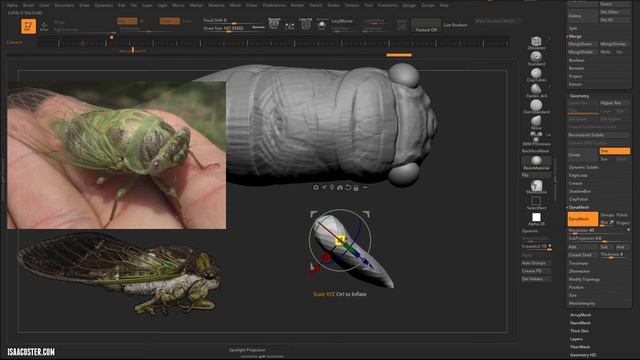Click the Create Shell button
The width and height of the screenshot is (640, 360).
click(x=582, y=255)
